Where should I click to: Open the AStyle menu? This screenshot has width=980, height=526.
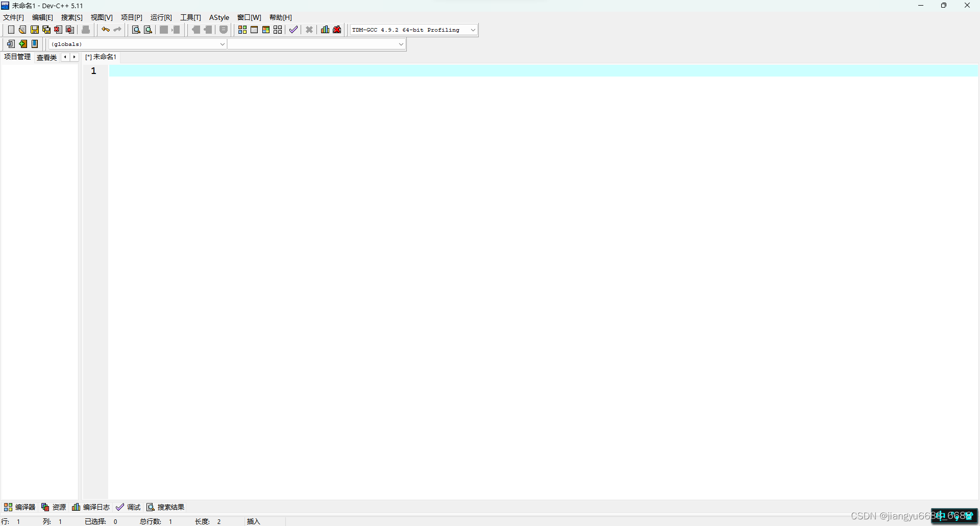(x=219, y=17)
